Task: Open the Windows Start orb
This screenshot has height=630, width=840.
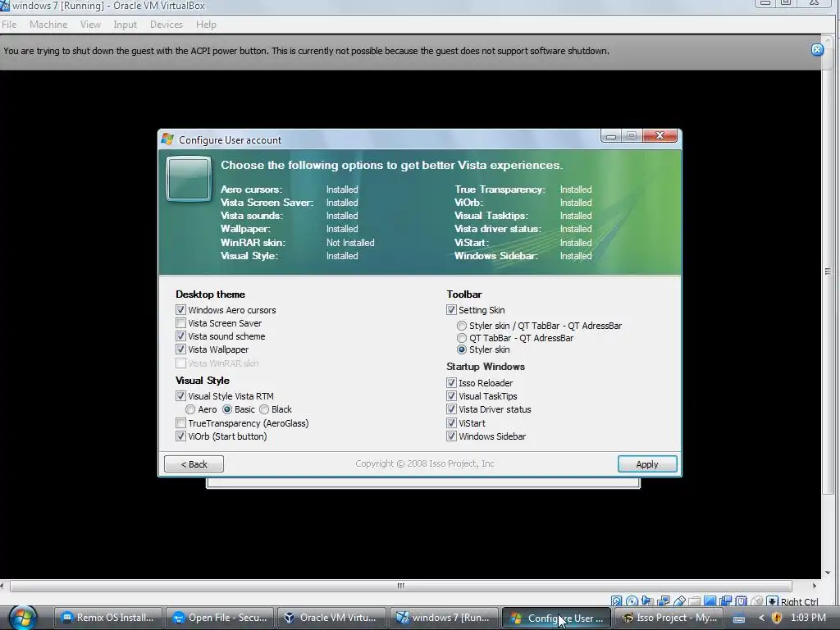Action: [22, 618]
